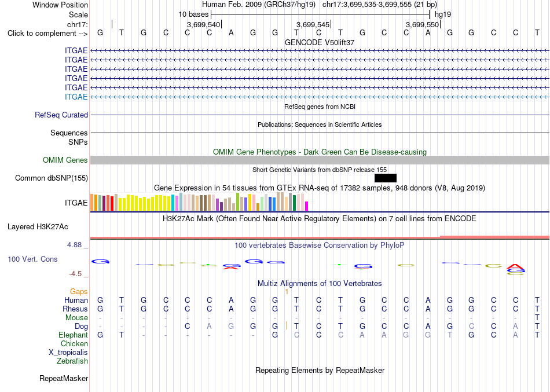Click the hg19 label beside the scale bar
Viewport: 550px width, 392px height.
[x=443, y=14]
